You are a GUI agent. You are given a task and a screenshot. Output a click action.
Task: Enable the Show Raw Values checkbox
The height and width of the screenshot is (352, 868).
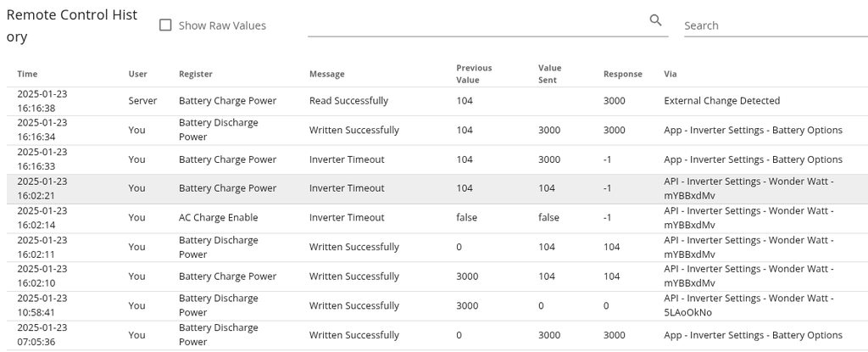166,25
